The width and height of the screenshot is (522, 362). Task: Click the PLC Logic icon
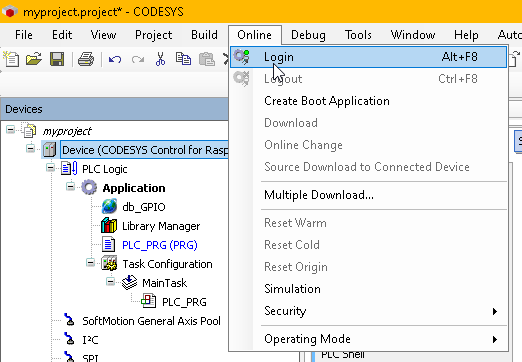tap(69, 168)
